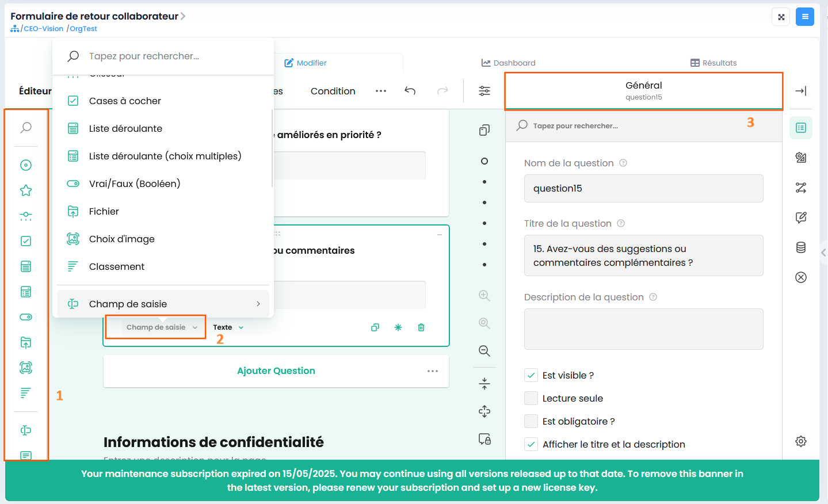Open the Champ de saisie question type dropdown
The height and width of the screenshot is (504, 828).
[162, 327]
